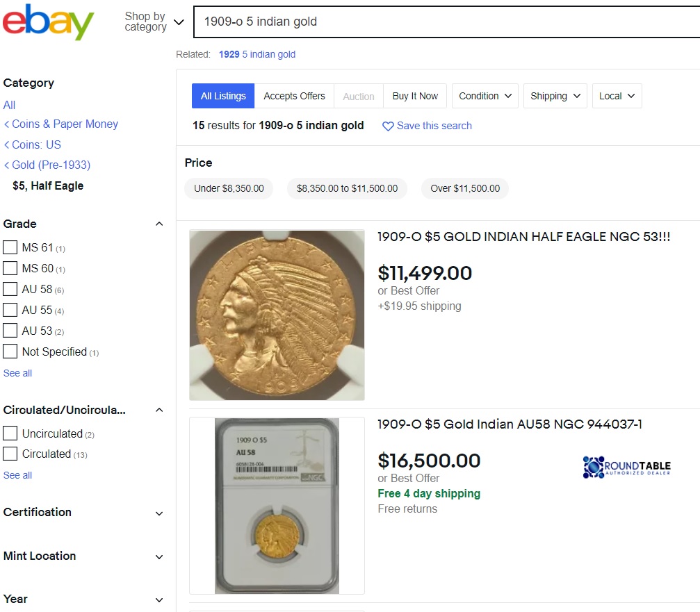Switch to the Accepts Offers tab
700x612 pixels.
(x=294, y=96)
